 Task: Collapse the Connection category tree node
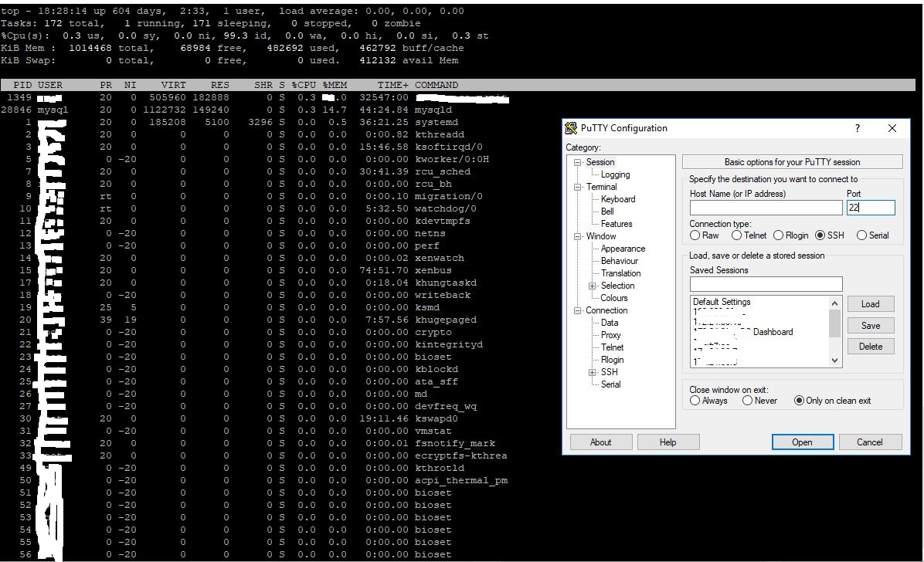579,310
